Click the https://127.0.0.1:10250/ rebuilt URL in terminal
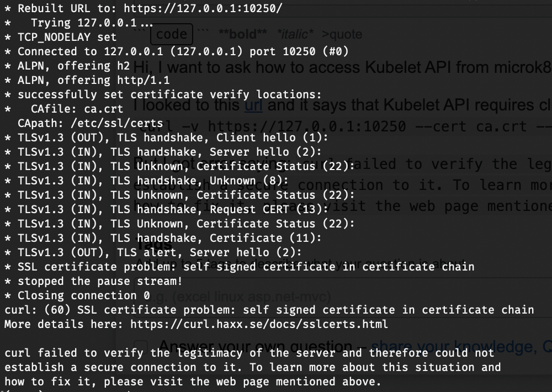The height and width of the screenshot is (392, 552). 203,8
